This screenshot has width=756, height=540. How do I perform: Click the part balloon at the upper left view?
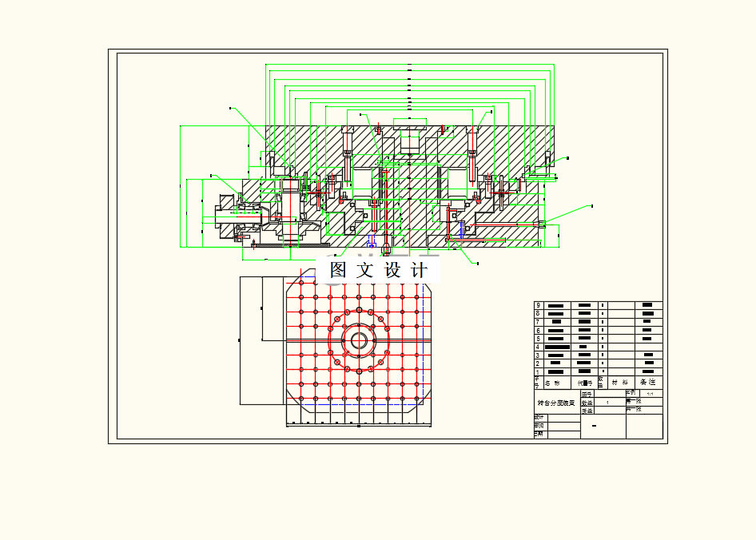229,106
